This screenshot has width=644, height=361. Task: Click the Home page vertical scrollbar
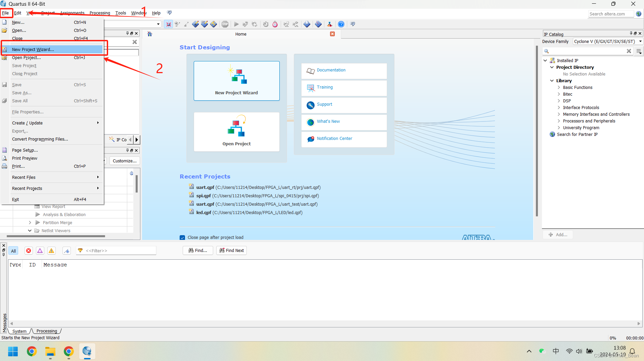537,131
